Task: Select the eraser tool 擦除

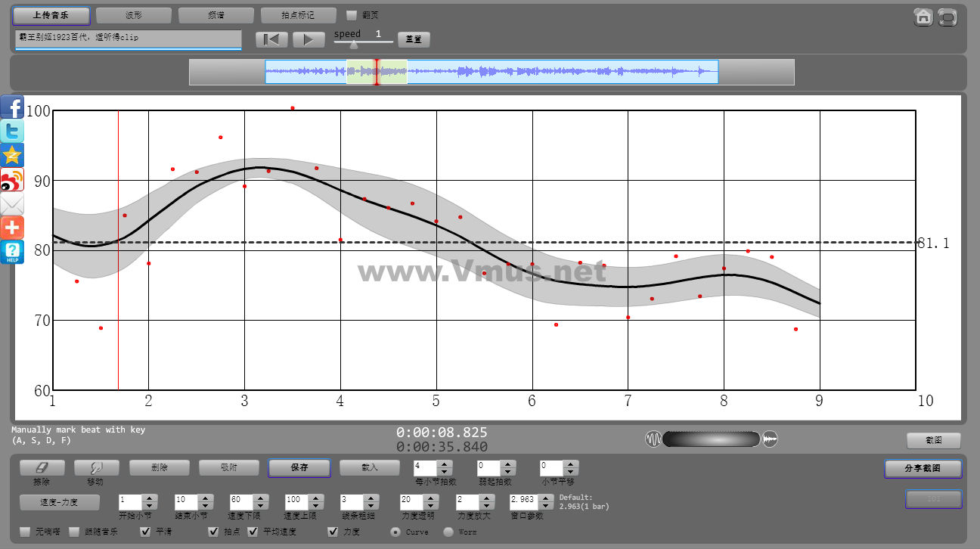Action: 42,468
